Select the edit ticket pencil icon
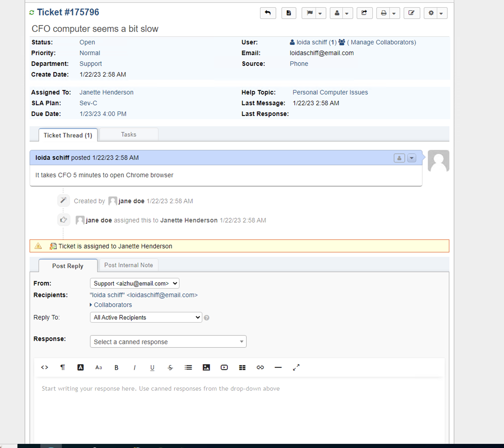This screenshot has width=504, height=448. pos(412,13)
